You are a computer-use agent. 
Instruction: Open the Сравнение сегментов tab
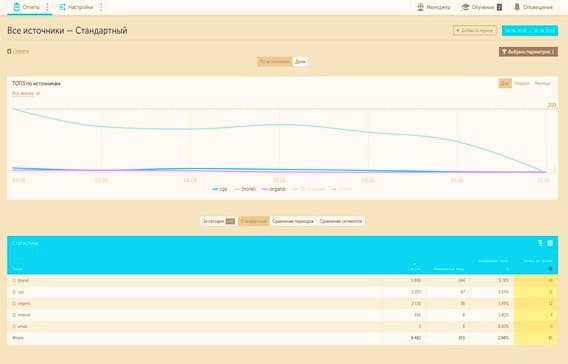341,221
